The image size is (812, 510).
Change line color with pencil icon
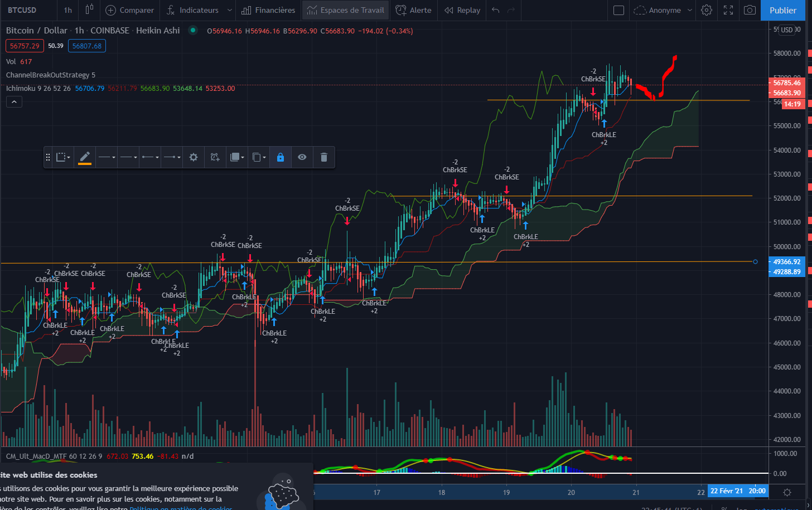pos(85,157)
